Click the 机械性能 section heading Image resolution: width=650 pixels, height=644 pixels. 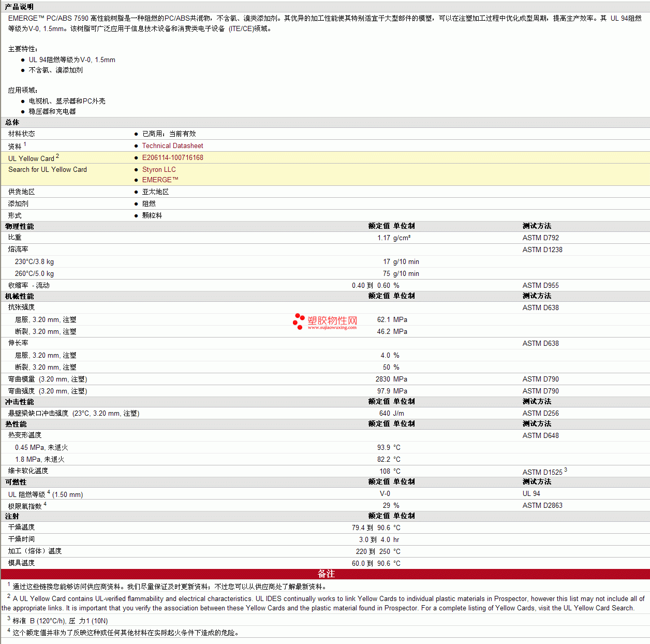(19, 297)
